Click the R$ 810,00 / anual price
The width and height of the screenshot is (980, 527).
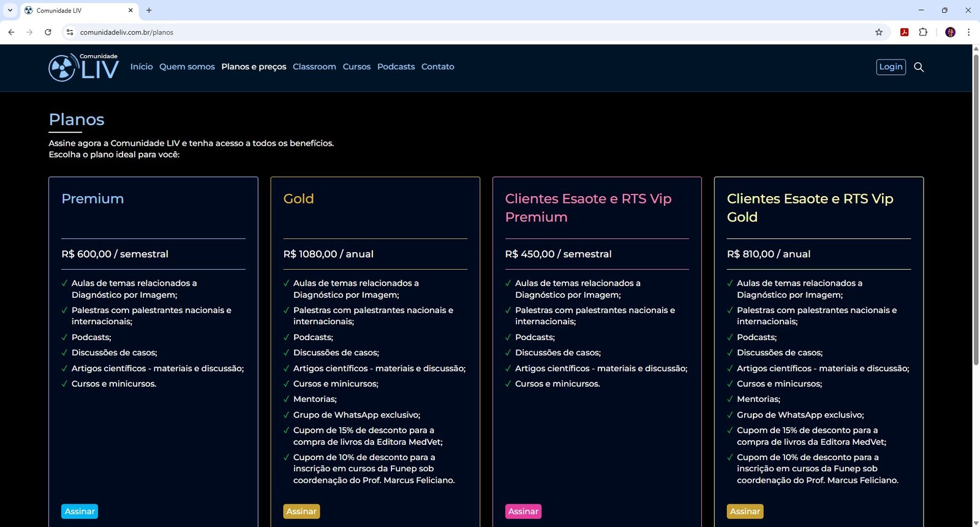click(x=768, y=254)
